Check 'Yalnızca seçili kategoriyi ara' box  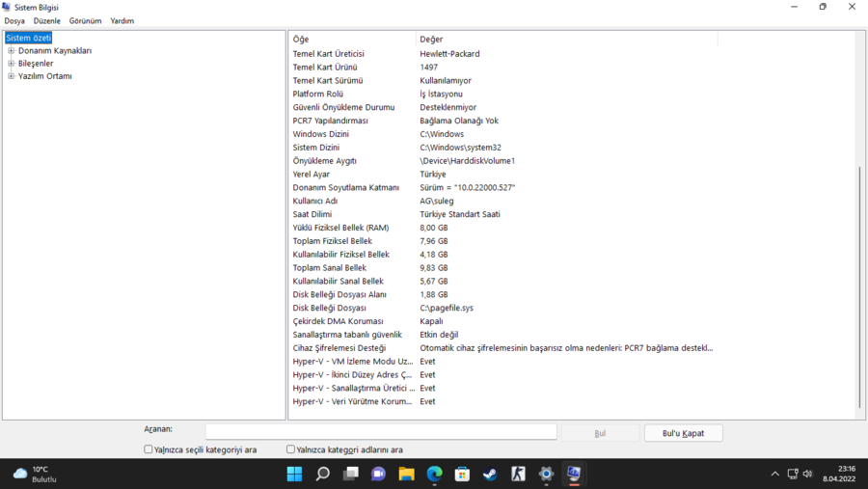[149, 449]
